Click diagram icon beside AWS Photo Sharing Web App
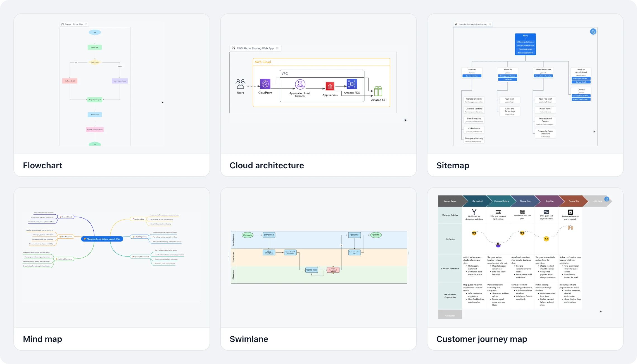The height and width of the screenshot is (364, 637). [234, 48]
